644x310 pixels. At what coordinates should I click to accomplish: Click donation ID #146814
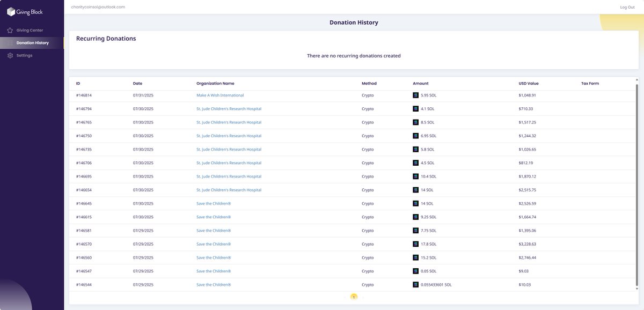click(84, 95)
